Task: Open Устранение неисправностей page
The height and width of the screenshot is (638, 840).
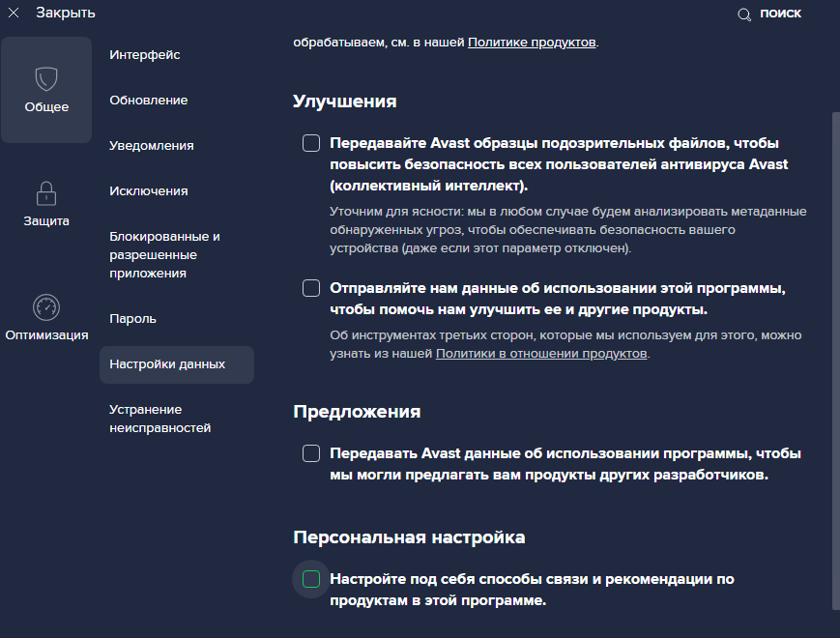Action: point(160,419)
